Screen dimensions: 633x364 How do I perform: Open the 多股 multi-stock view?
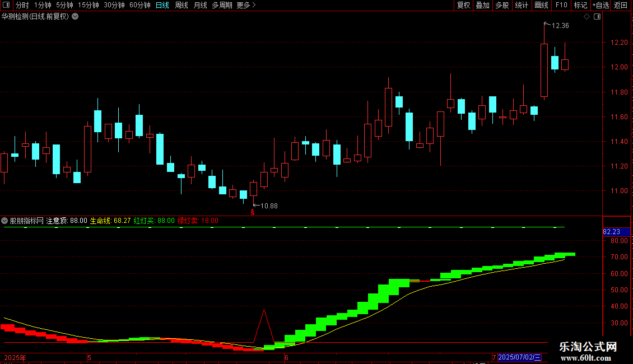[x=502, y=5]
